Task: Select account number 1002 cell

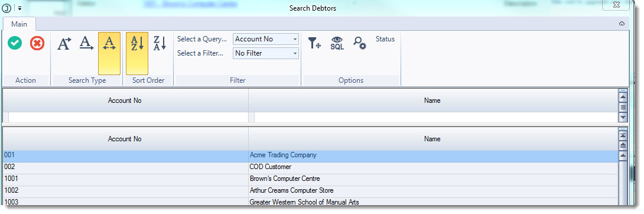Action: pos(125,191)
